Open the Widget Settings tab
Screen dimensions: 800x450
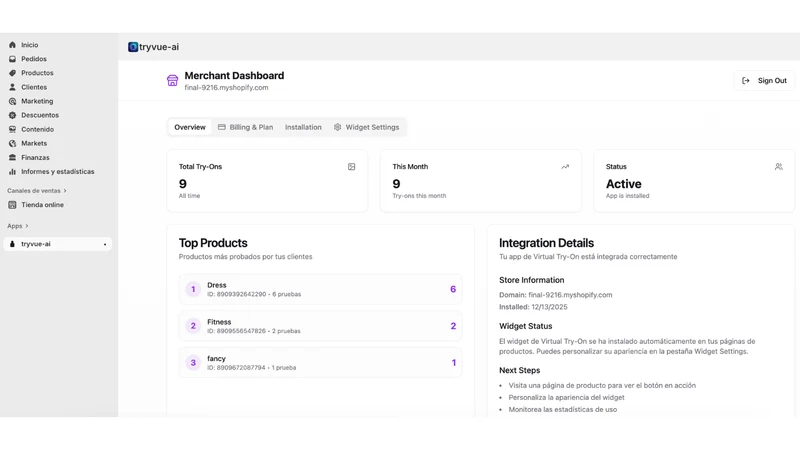pos(366,127)
